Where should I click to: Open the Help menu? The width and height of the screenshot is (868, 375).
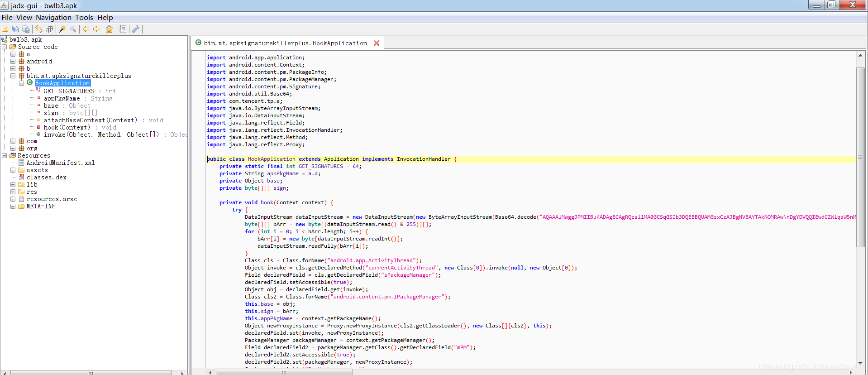click(x=105, y=18)
